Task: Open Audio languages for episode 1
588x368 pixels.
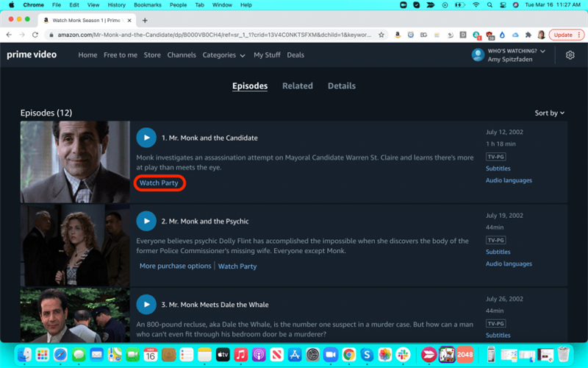Action: point(509,180)
